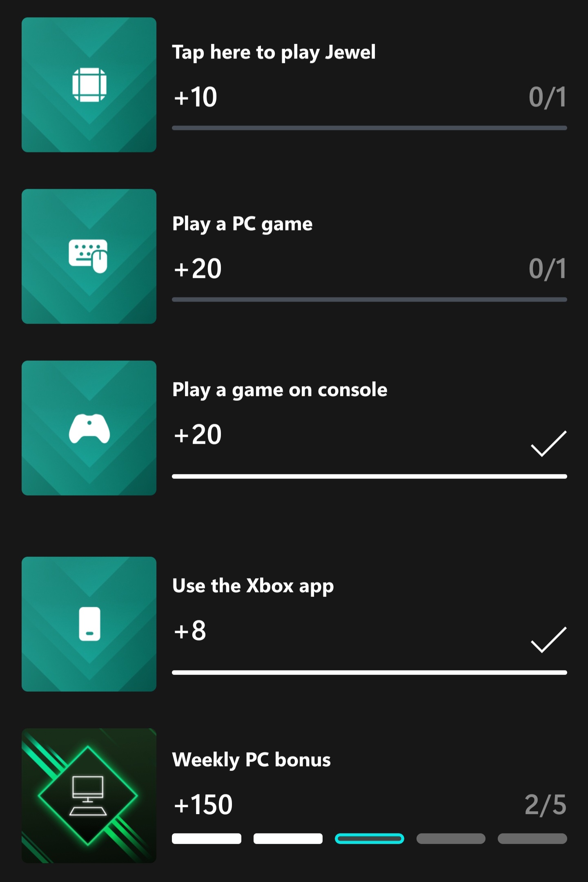Open the 'Use the Xbox app' title

pos(253,586)
